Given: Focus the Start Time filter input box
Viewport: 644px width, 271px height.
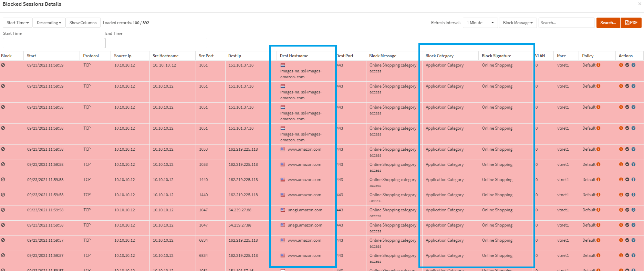Looking at the screenshot, I should tap(54, 43).
